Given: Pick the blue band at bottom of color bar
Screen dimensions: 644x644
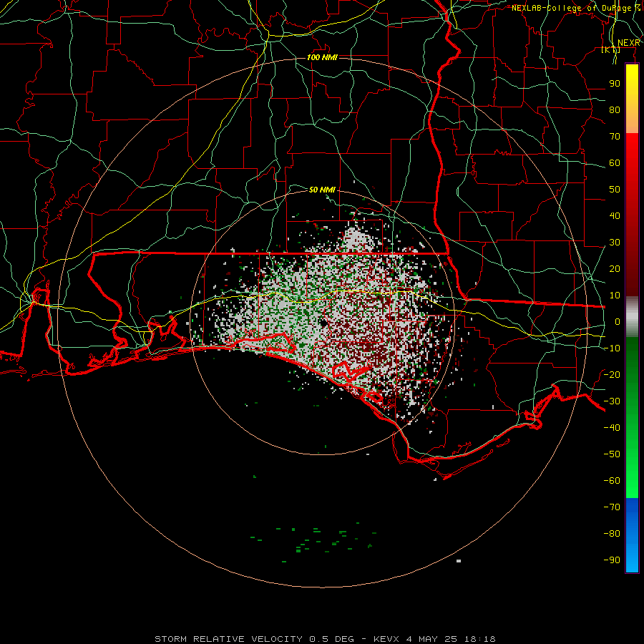Looking at the screenshot, I should (632, 535).
